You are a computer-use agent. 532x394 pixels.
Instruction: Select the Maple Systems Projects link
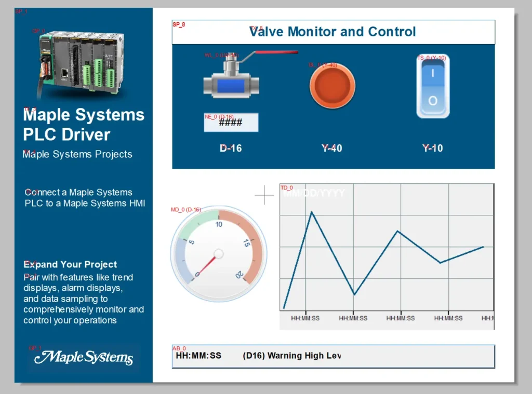point(78,154)
